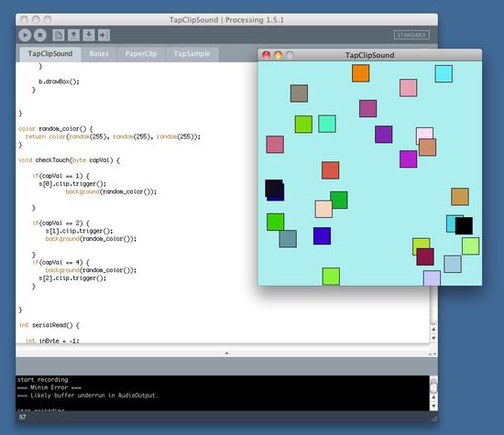This screenshot has width=504, height=435.
Task: Click the solid black box in sketch
Action: (464, 225)
